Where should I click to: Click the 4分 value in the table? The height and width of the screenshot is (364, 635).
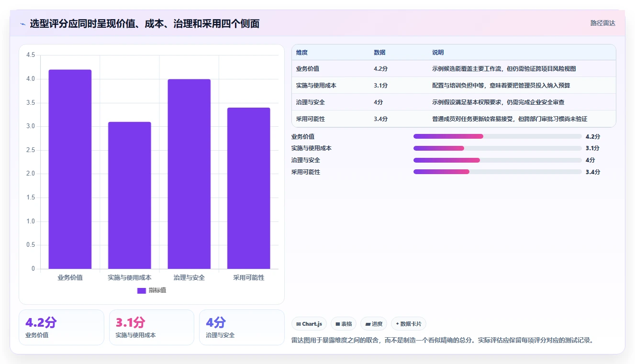coord(379,102)
